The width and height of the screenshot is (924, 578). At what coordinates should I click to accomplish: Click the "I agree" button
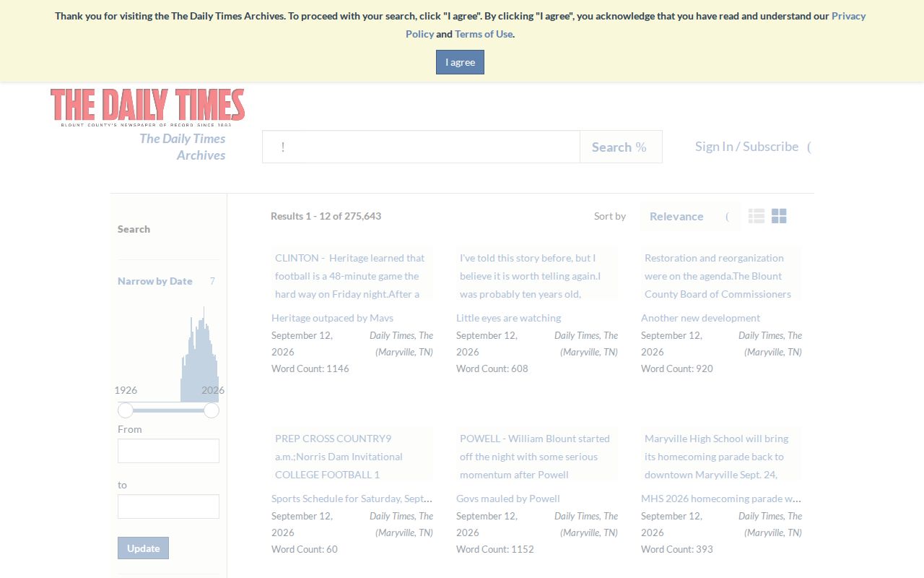pos(460,62)
